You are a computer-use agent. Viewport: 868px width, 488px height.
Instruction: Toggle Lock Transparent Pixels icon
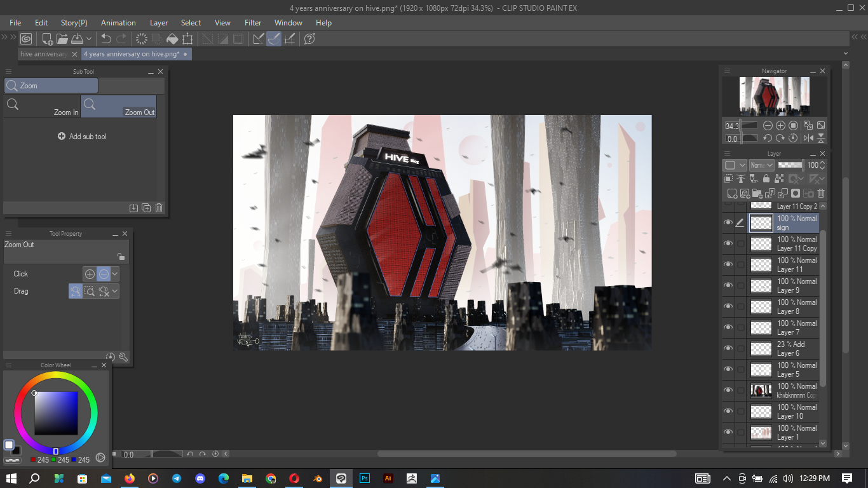pyautogui.click(x=778, y=179)
